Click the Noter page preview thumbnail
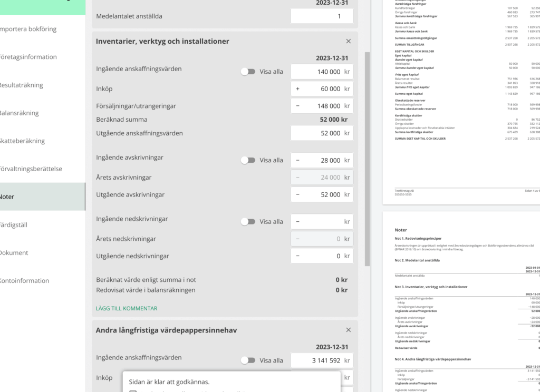The width and height of the screenshot is (540, 392). 461,302
